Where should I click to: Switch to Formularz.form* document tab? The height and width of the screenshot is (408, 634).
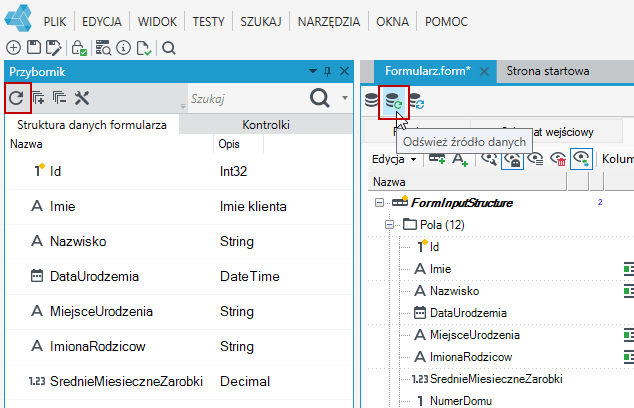click(x=428, y=71)
